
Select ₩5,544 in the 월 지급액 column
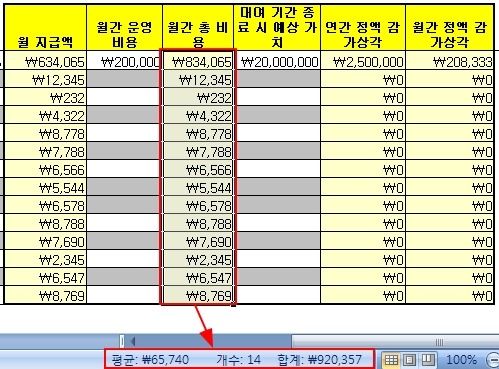click(45, 187)
